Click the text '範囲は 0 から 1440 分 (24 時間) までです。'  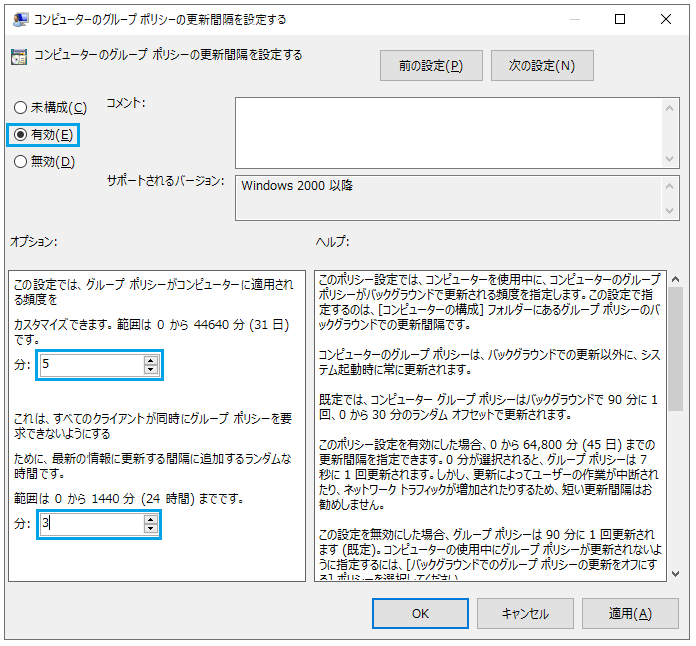point(129,499)
